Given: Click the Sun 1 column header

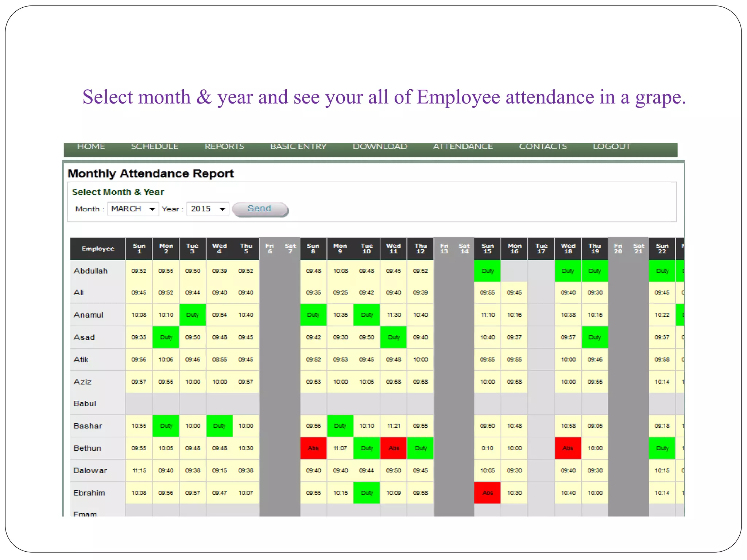Looking at the screenshot, I should 139,249.
